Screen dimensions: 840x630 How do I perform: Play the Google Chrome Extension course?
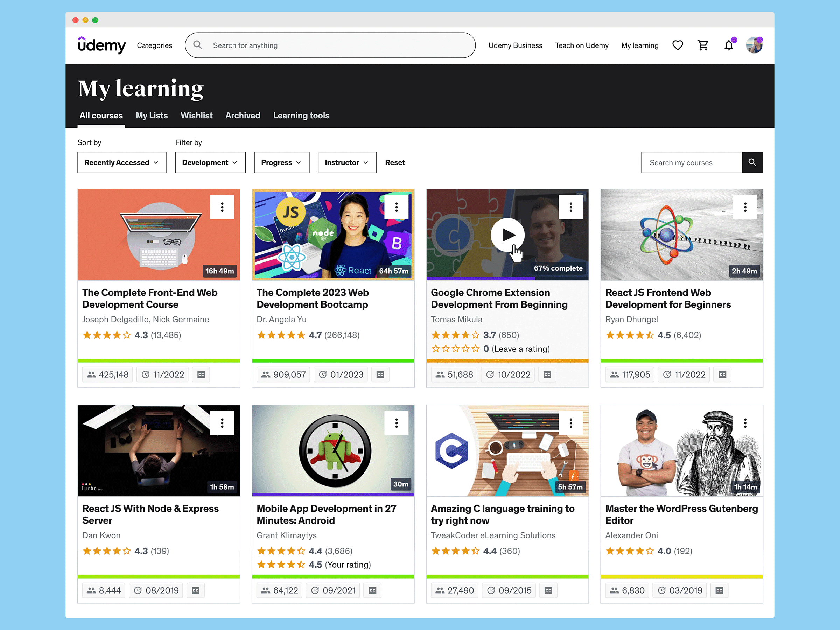pos(507,235)
